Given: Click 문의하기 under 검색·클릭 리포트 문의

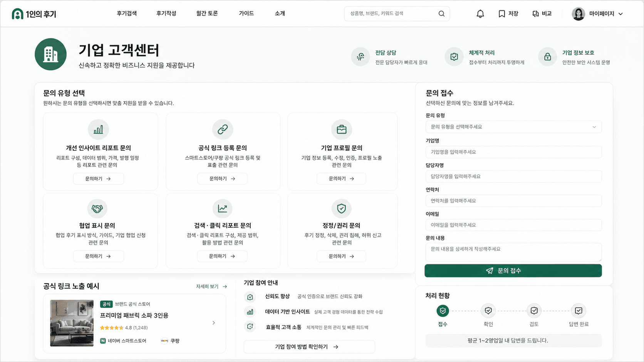Looking at the screenshot, I should point(222,256).
